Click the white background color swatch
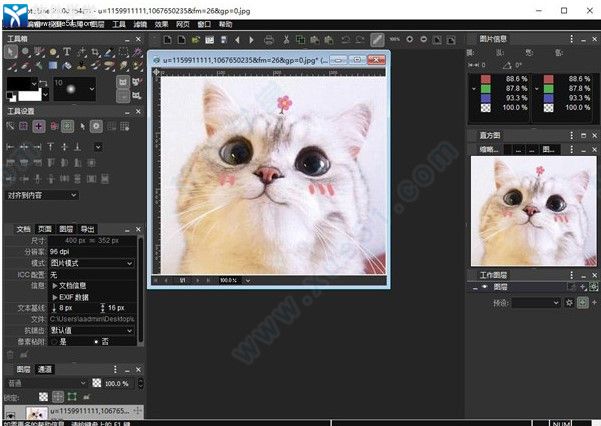Image resolution: width=601 pixels, height=426 pixels. (30, 95)
